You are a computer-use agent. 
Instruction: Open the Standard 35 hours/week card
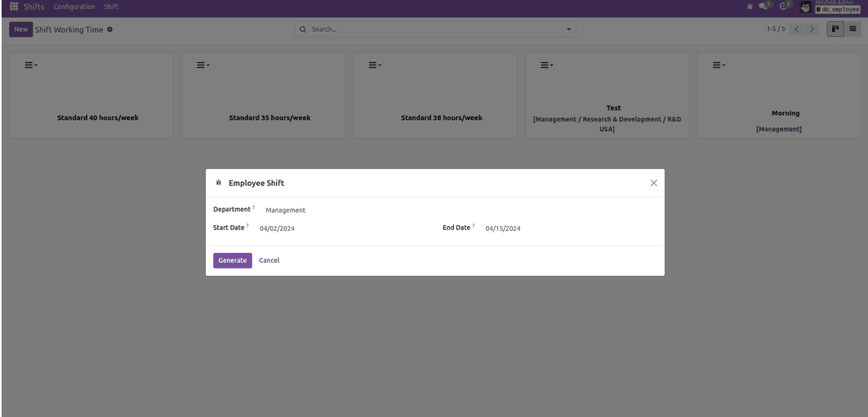[263, 95]
